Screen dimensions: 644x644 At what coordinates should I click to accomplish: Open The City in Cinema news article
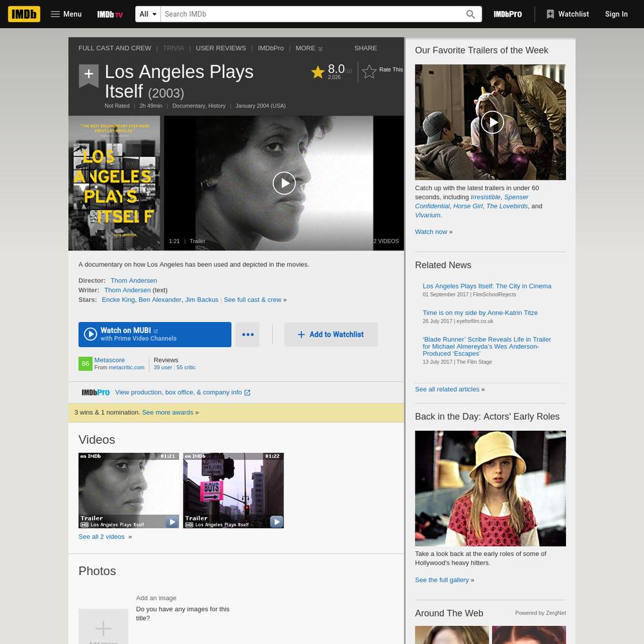pyautogui.click(x=487, y=287)
